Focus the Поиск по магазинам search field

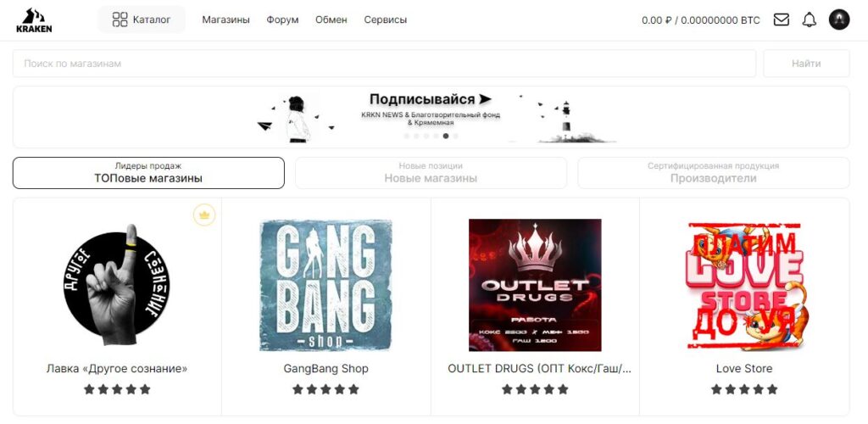[384, 64]
